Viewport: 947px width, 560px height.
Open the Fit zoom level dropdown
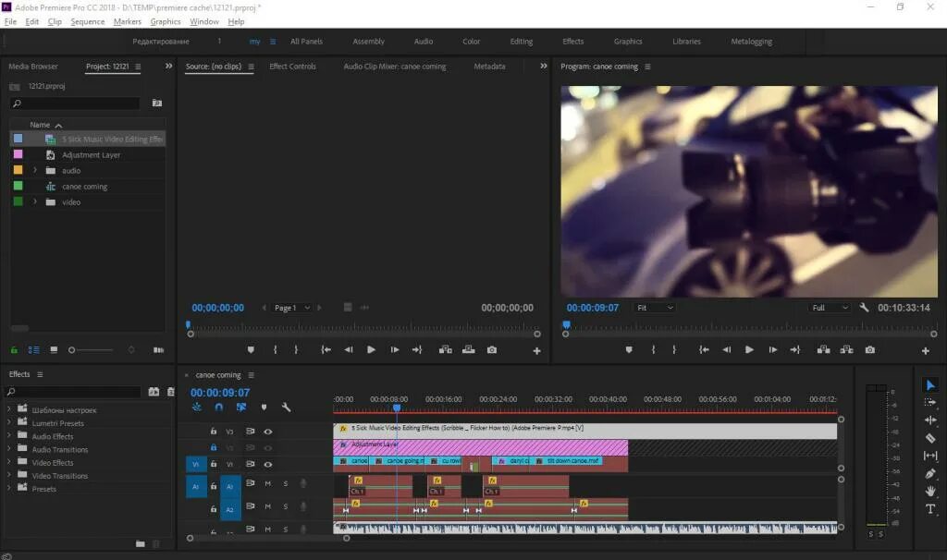(x=654, y=307)
